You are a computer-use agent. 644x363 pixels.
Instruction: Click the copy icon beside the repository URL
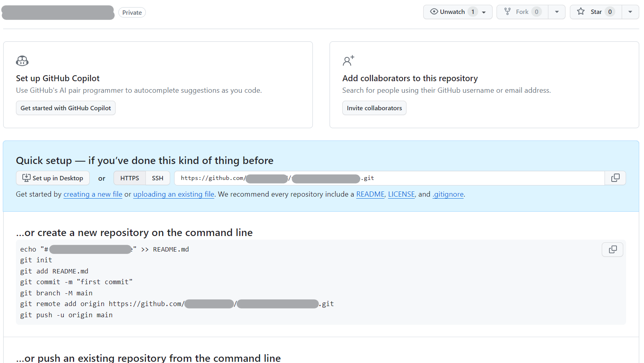[615, 178]
